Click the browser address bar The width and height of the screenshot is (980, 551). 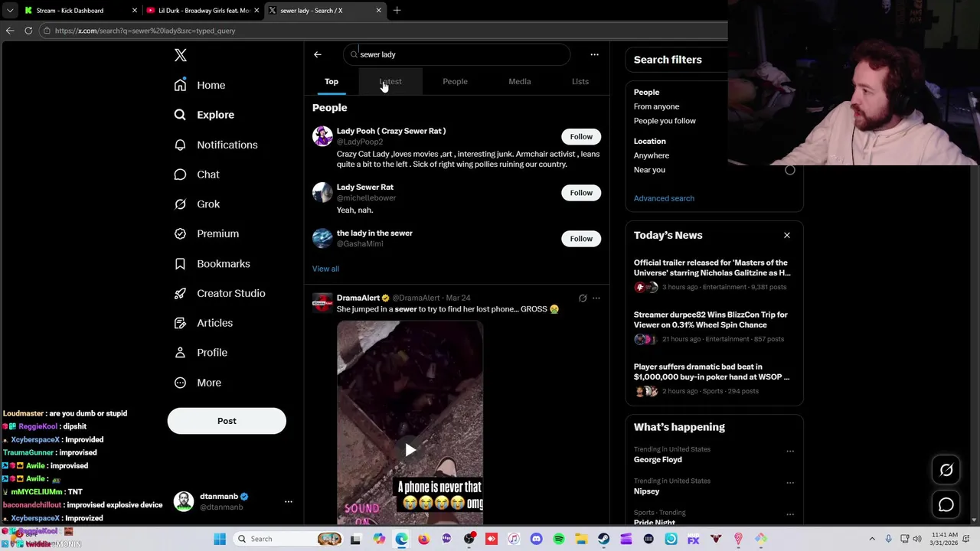[383, 31]
